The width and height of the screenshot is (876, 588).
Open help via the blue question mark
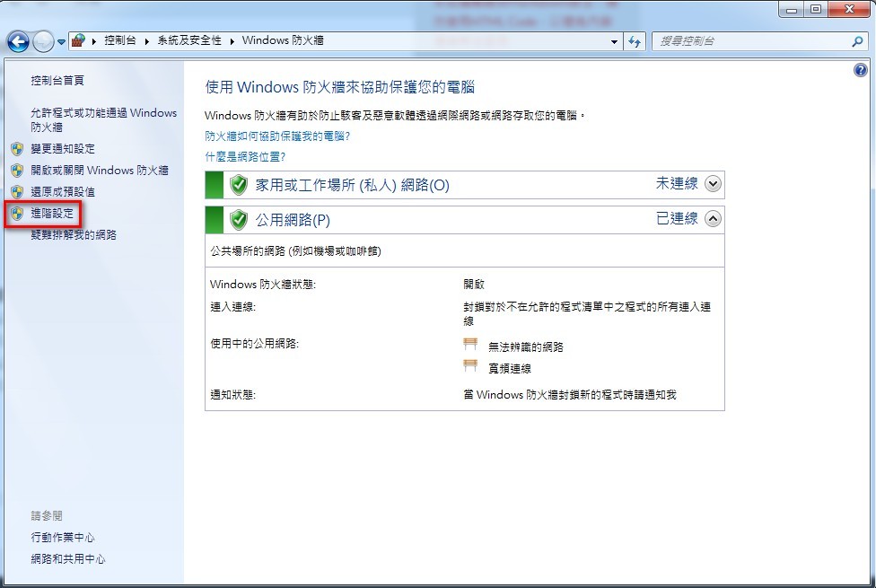(861, 70)
